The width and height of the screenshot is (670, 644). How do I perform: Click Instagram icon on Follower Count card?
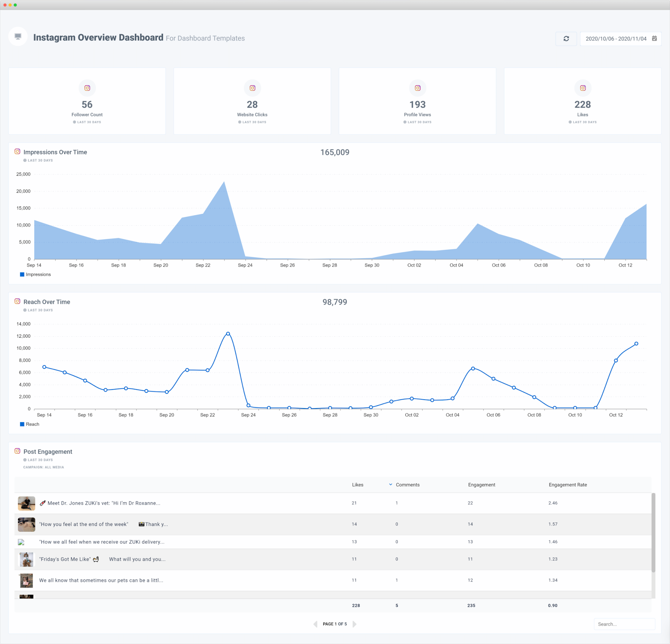pos(87,88)
